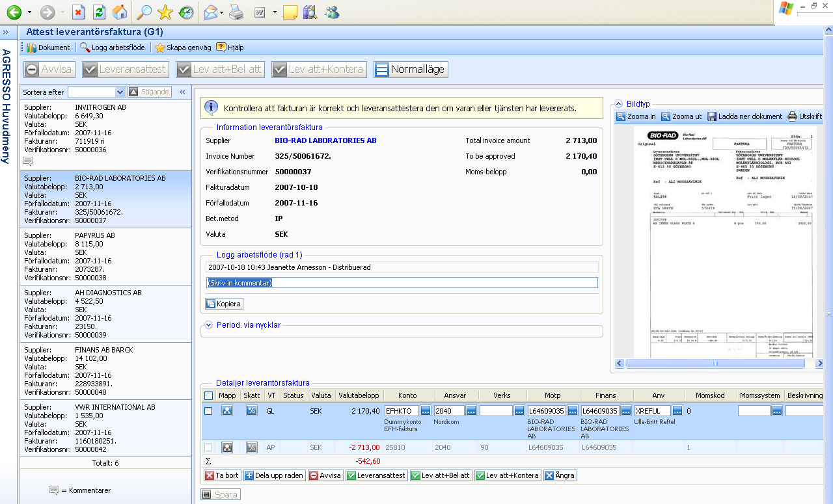Open lookup beside the empty Verks field
The image size is (833, 504).
519,411
